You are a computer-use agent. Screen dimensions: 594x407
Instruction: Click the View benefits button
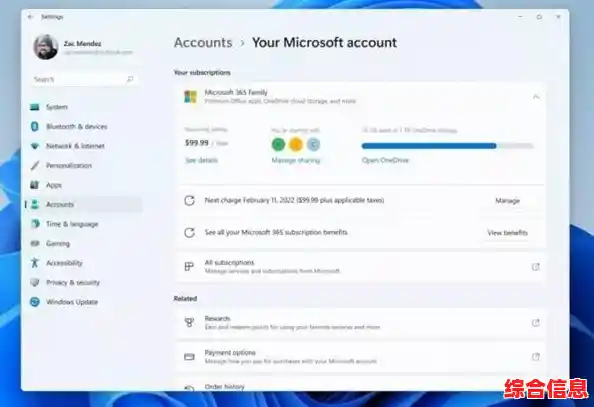pos(508,233)
